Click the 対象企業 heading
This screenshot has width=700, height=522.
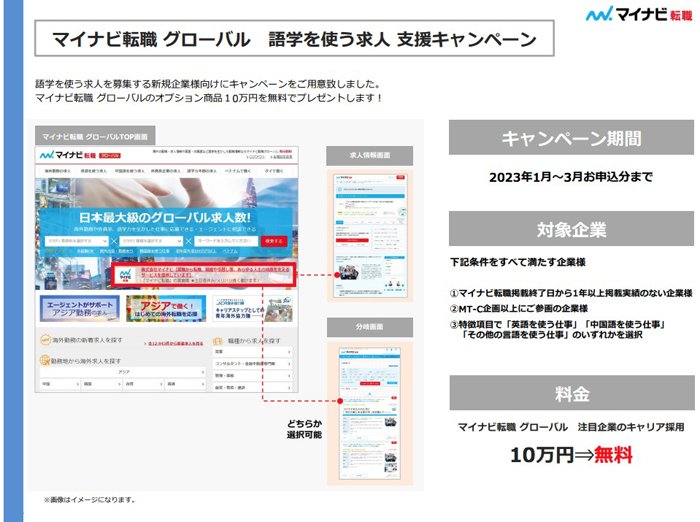point(571,230)
